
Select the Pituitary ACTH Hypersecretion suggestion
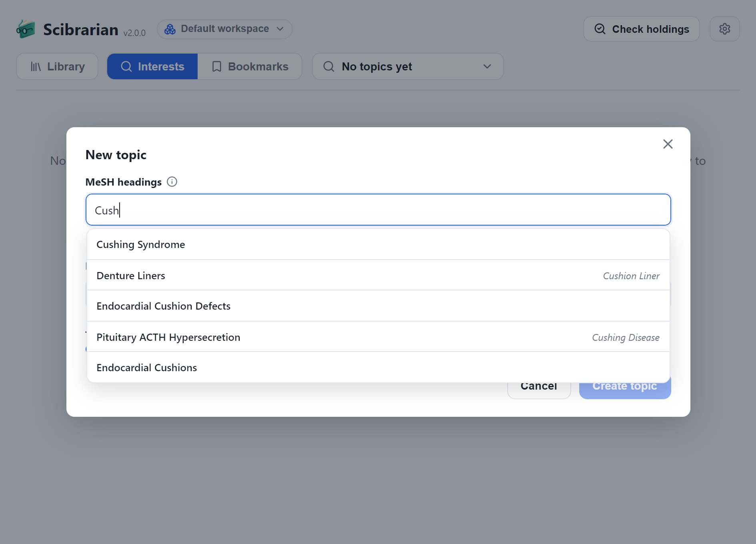point(378,337)
